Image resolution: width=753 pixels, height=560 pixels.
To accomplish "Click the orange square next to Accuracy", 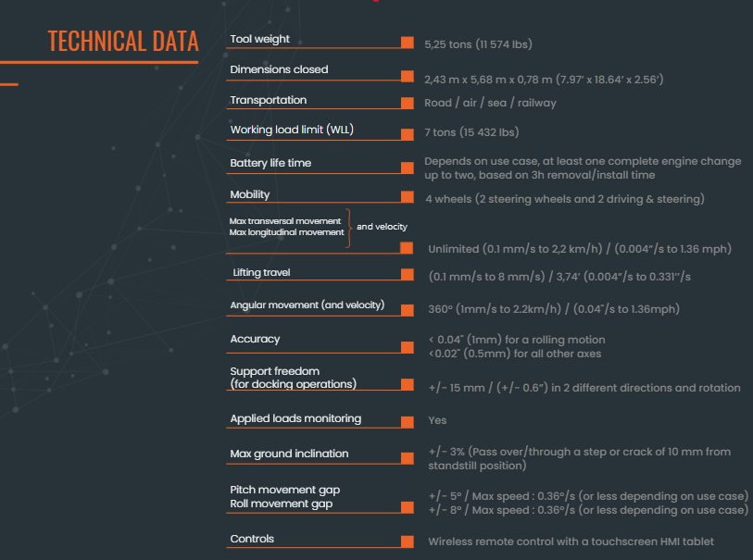I will click(408, 347).
